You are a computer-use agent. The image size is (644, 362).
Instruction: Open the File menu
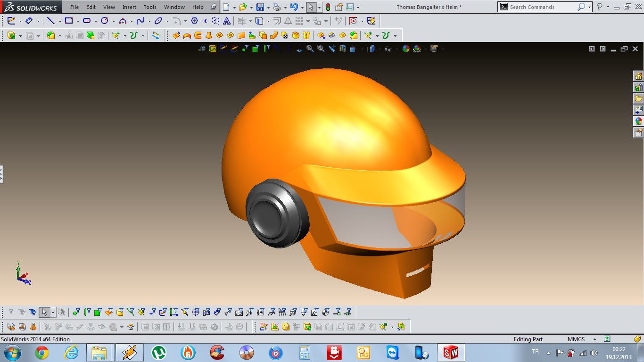point(74,7)
